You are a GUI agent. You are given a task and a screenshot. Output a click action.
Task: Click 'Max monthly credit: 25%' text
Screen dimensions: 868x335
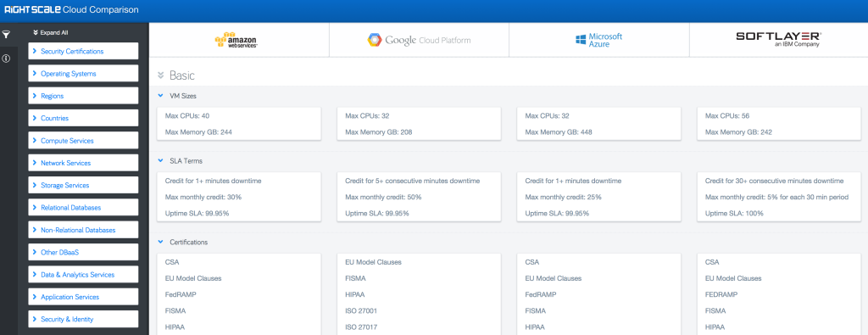564,197
